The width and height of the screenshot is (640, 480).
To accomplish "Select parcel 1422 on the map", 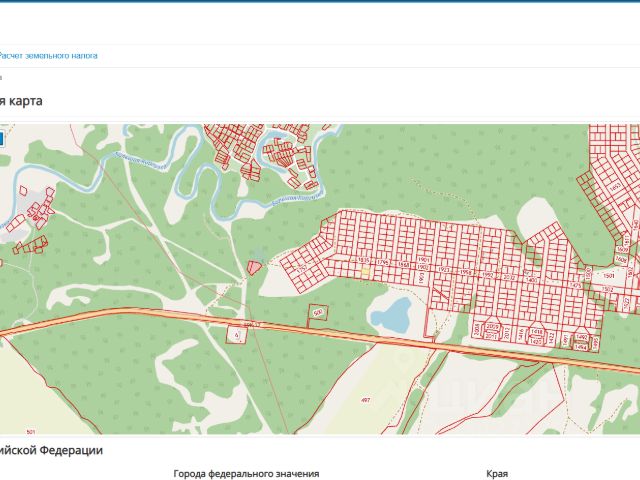I will (551, 338).
